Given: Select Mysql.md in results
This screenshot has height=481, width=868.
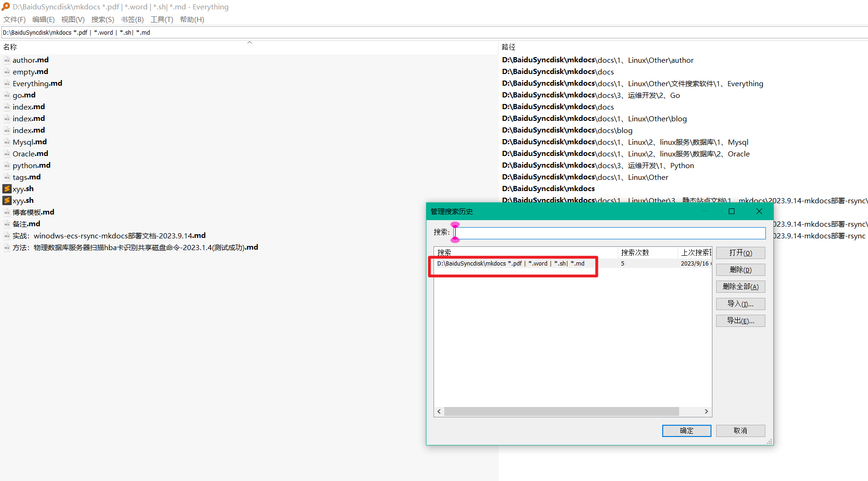Looking at the screenshot, I should pyautogui.click(x=30, y=142).
